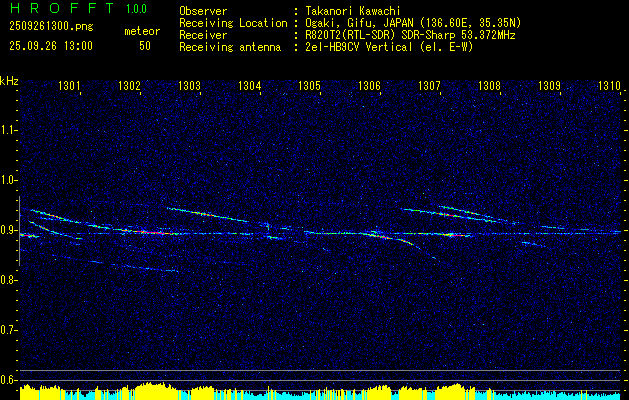Click the Receiver label
This screenshot has width=629, height=400.
point(203,35)
